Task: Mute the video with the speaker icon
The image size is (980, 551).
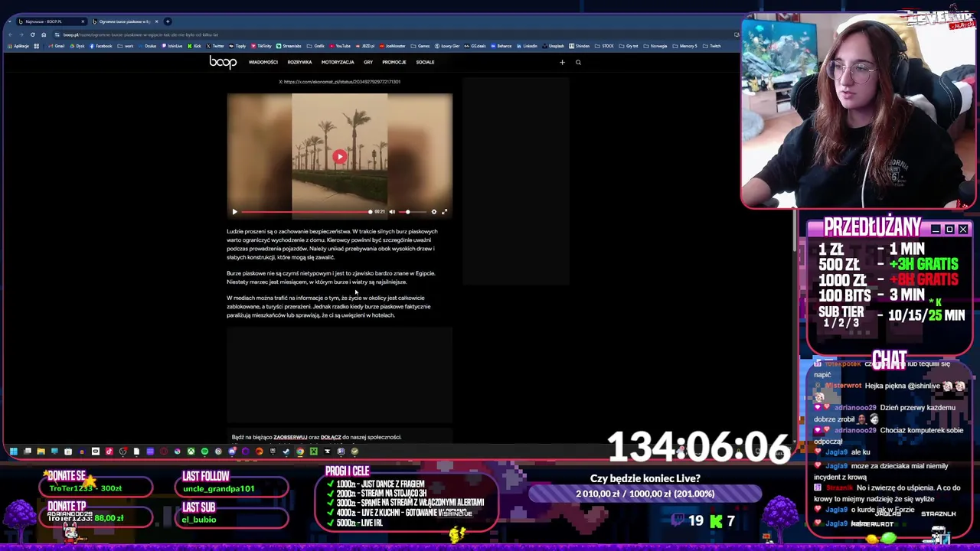Action: 392,212
